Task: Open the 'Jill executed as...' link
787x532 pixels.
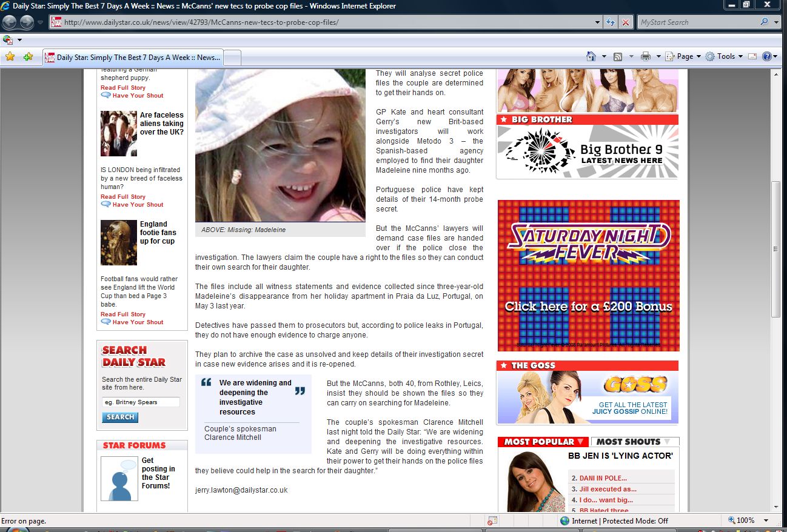Action: coord(608,489)
